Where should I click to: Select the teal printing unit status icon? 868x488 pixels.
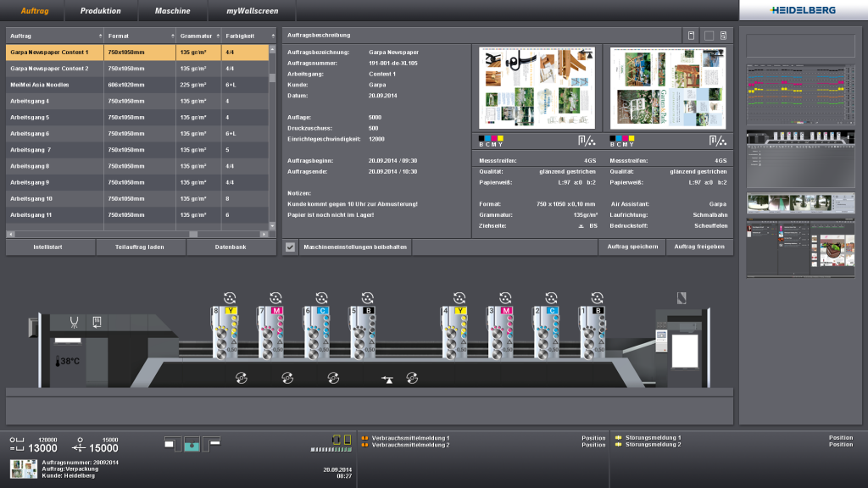pos(192,444)
